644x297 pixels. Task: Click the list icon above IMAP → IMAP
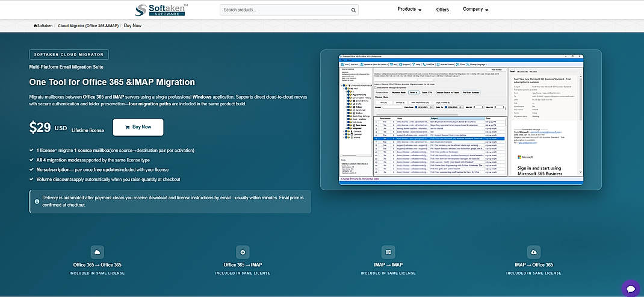tap(388, 252)
